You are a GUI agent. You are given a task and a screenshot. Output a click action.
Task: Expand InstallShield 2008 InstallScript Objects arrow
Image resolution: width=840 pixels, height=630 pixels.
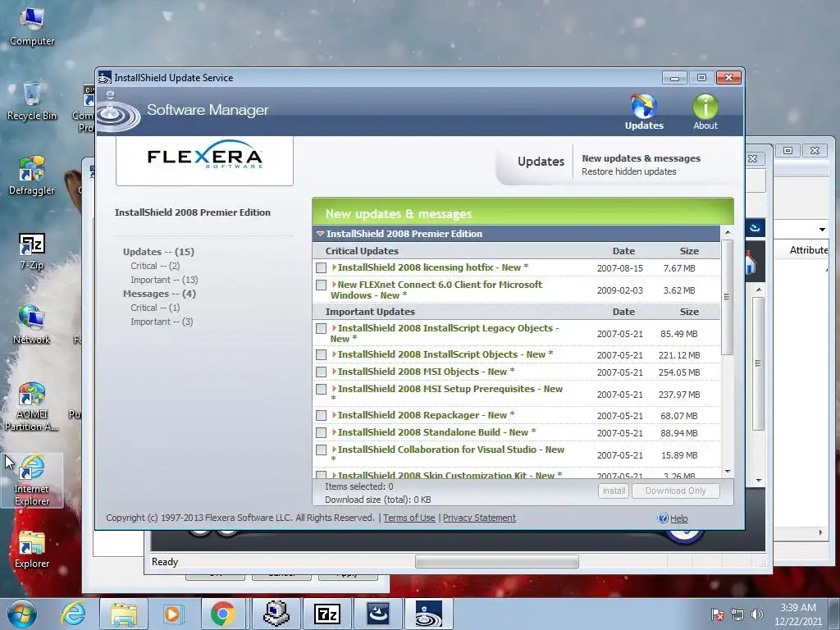click(334, 354)
